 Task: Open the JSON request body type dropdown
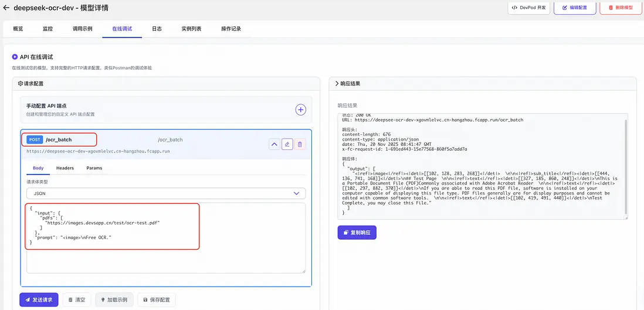tap(166, 193)
